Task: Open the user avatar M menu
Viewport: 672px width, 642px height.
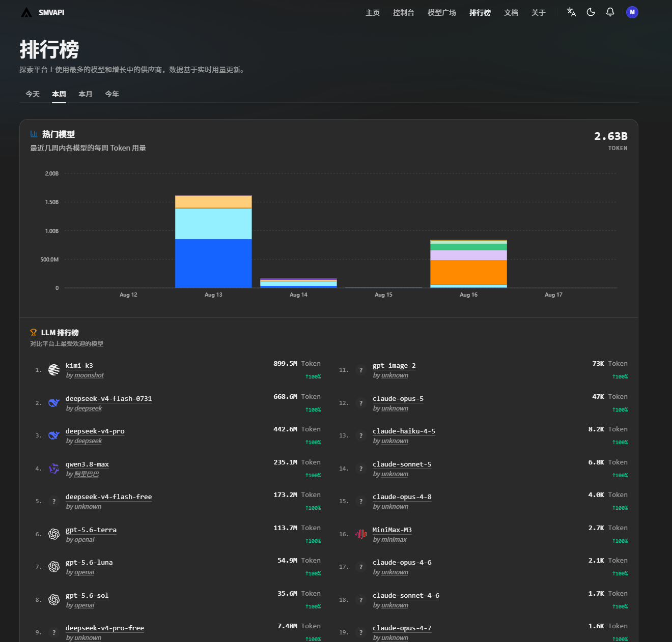Action: [632, 12]
